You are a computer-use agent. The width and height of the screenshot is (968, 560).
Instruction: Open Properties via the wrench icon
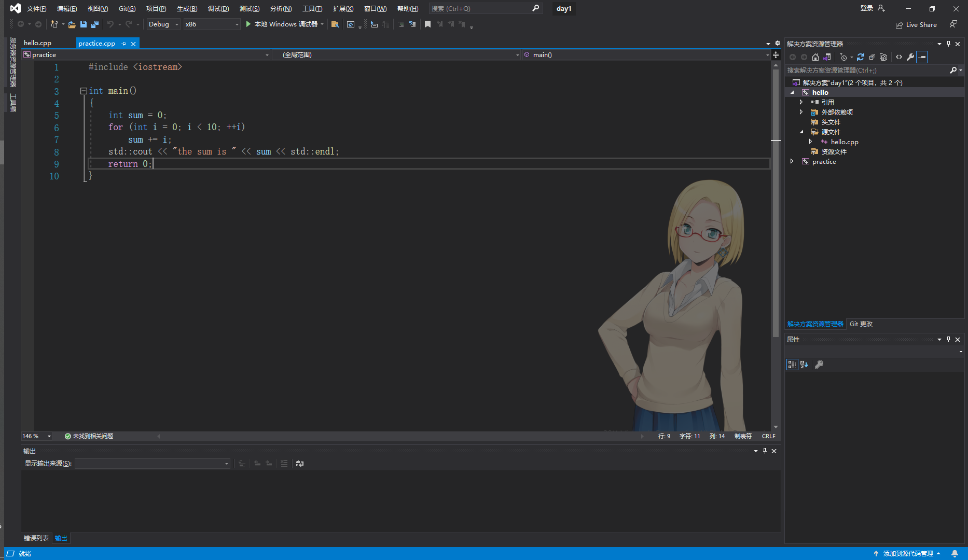(x=910, y=57)
